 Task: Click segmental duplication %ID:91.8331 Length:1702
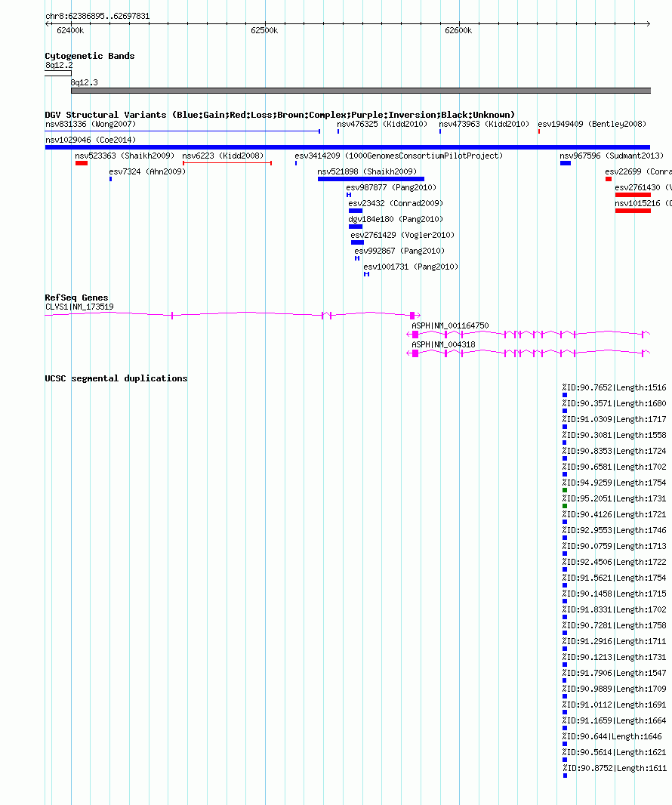614,610
